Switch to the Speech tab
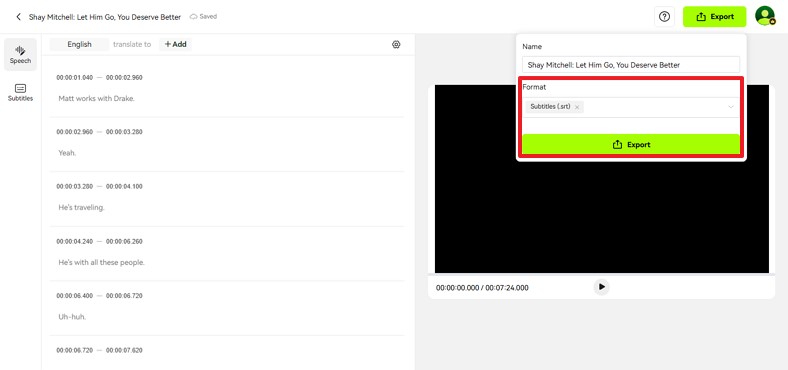This screenshot has height=370, width=788. click(x=20, y=54)
